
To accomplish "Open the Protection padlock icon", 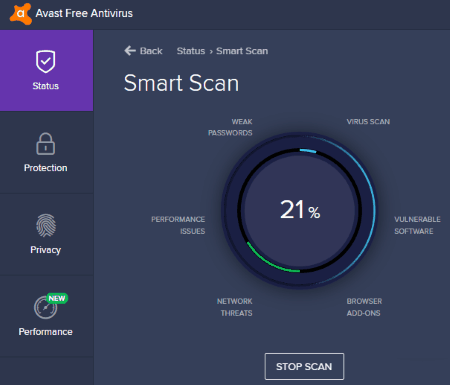I will [46, 144].
